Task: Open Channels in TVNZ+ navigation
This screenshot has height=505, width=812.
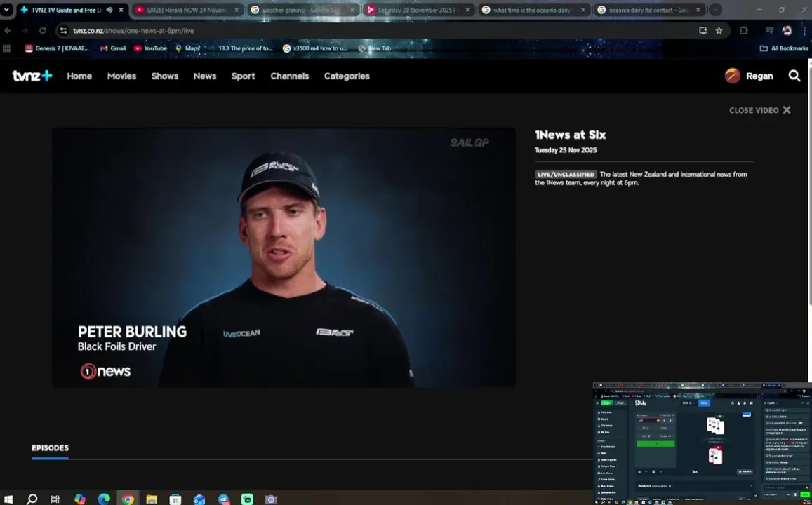Action: click(289, 76)
